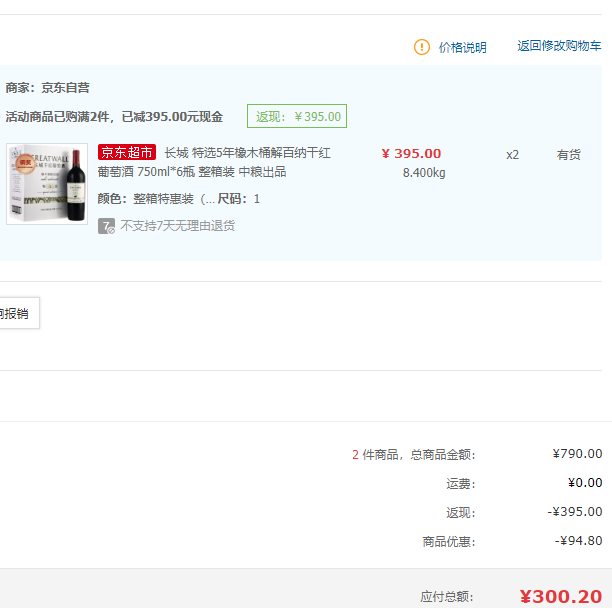Click the 返现 ¥395.00 green badge
612x608 pixels.
297,116
